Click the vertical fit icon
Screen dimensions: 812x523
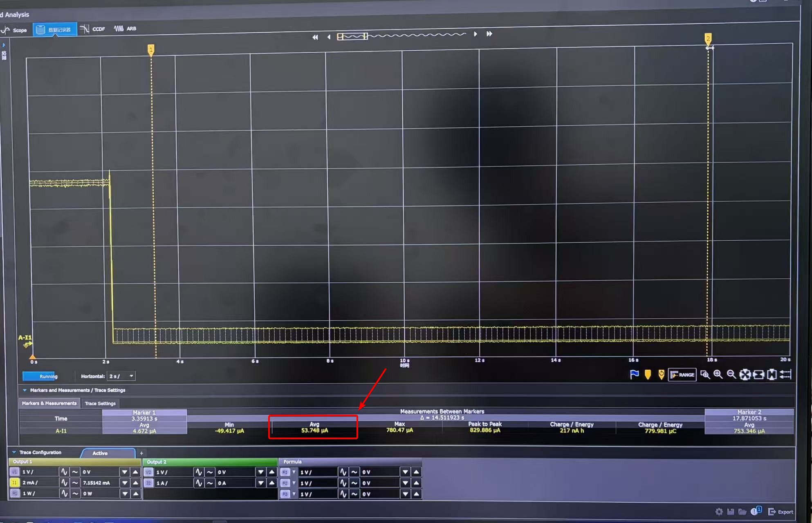(x=772, y=374)
